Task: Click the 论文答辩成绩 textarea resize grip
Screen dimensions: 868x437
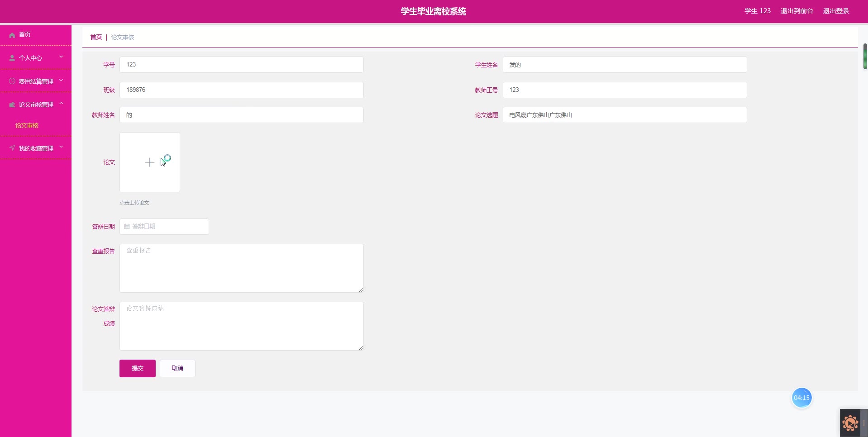Action: point(361,348)
